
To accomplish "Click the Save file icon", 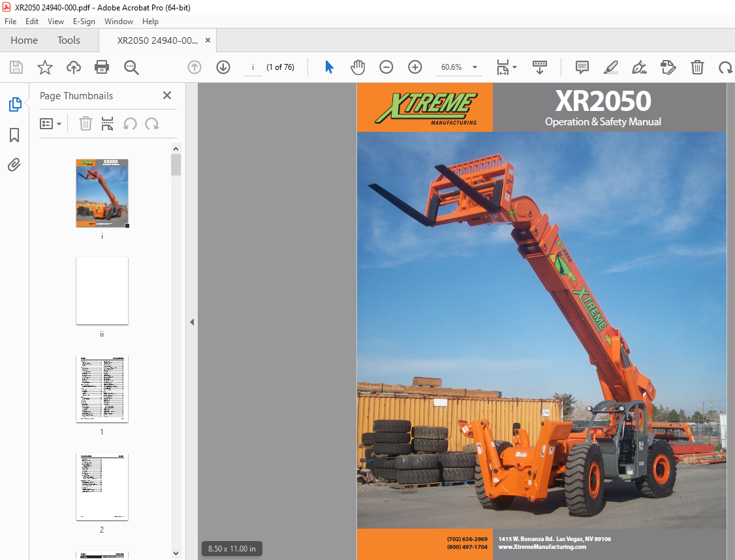I will click(x=16, y=67).
